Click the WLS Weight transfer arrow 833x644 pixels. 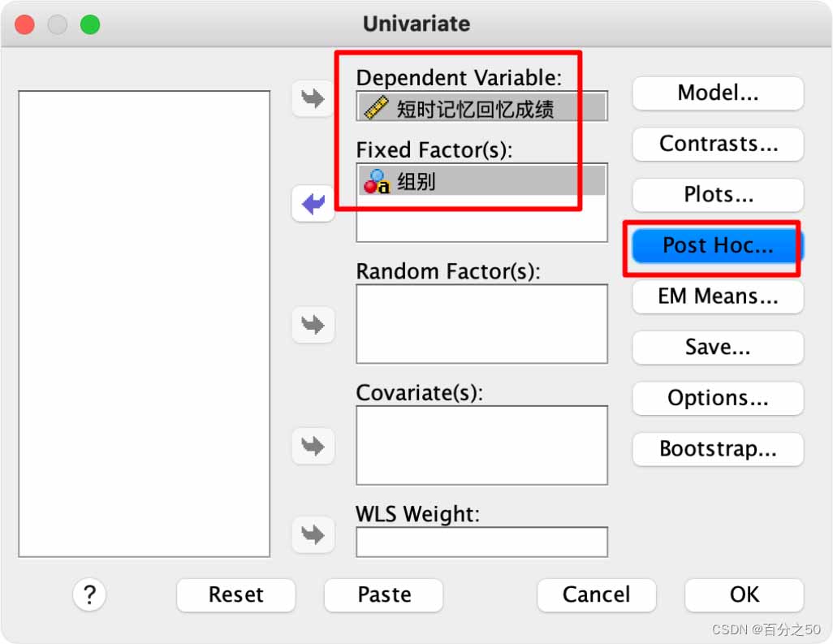click(x=313, y=534)
